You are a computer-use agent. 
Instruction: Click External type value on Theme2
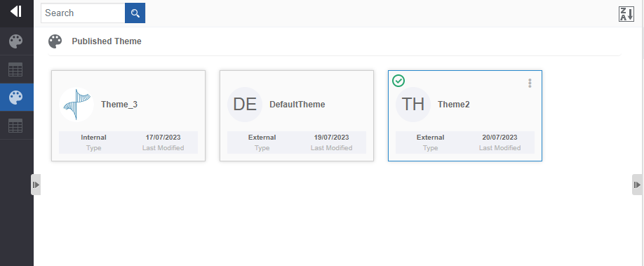(x=431, y=138)
